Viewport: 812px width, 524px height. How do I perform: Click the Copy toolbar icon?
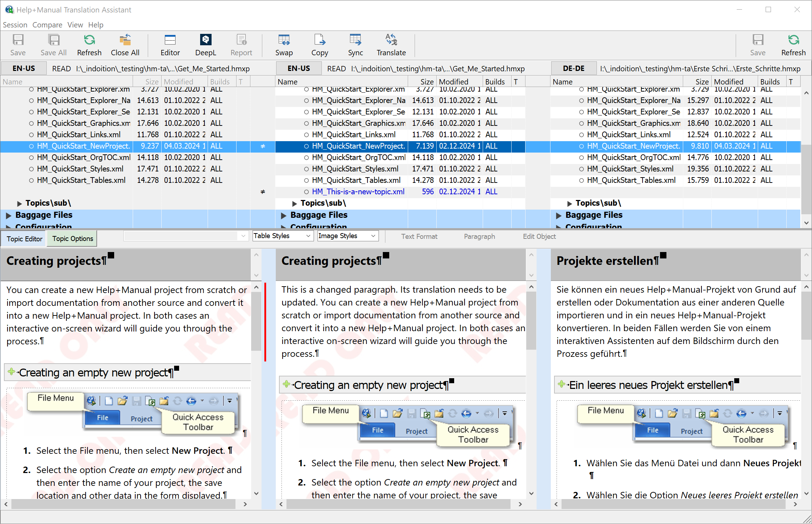click(x=320, y=45)
